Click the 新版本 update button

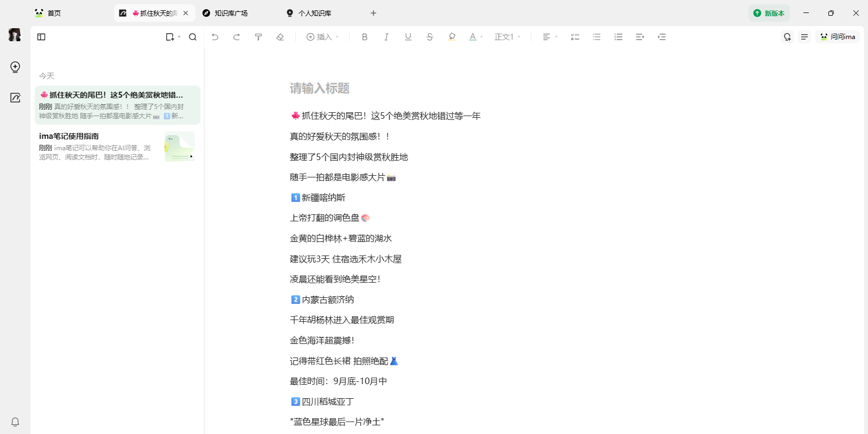click(769, 13)
